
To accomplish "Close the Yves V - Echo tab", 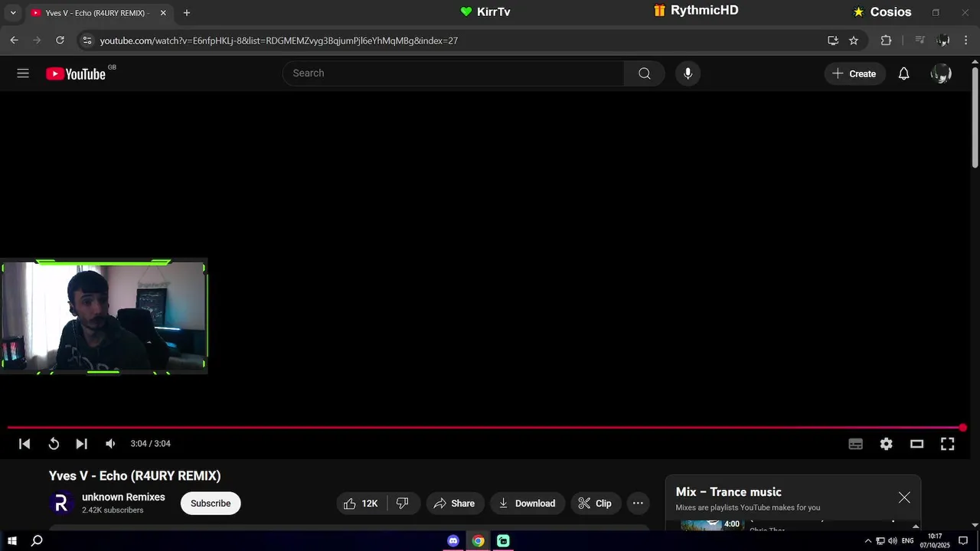I will tap(162, 13).
